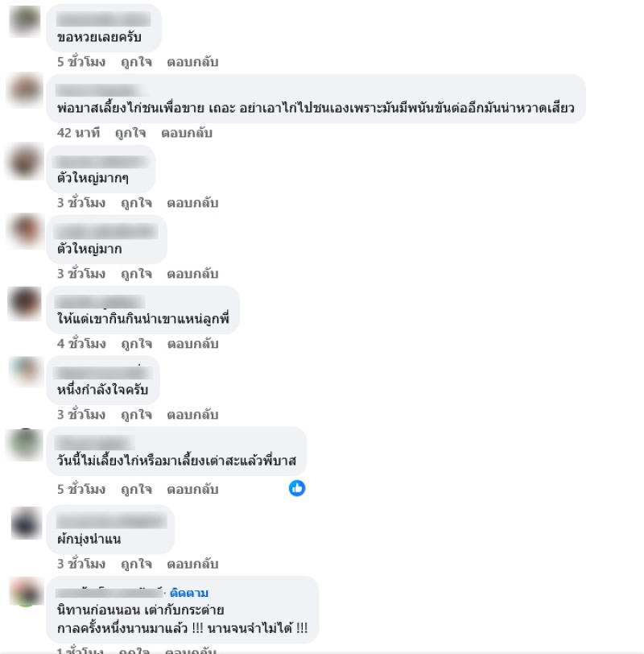Open avatar of commenter saying ขอหวยเลยครับ

tap(25, 21)
